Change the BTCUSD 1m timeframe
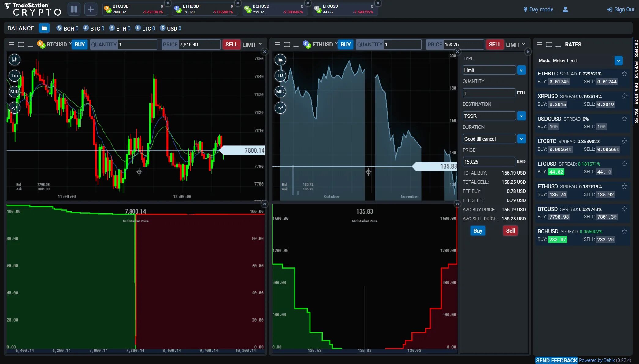 tap(14, 75)
